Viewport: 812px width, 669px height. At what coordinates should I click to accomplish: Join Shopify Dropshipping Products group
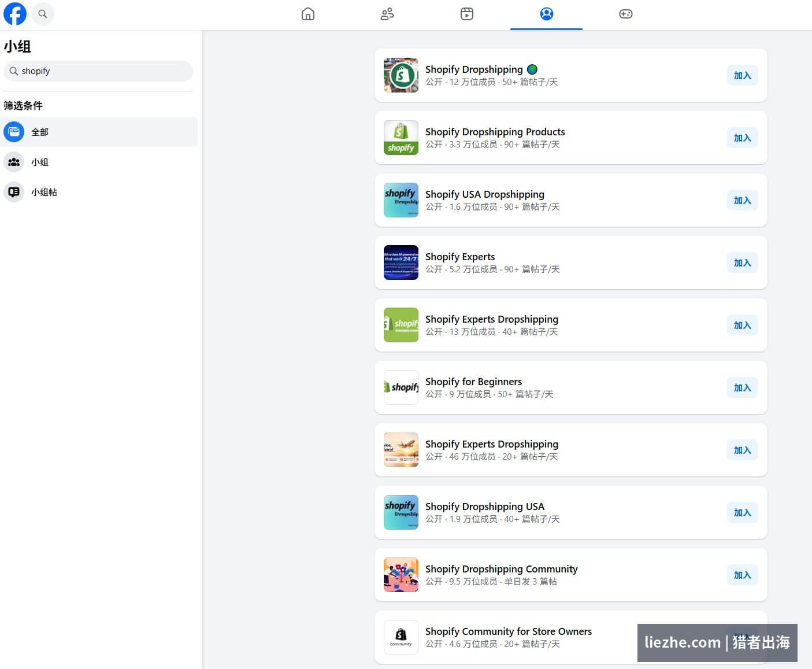coord(742,138)
